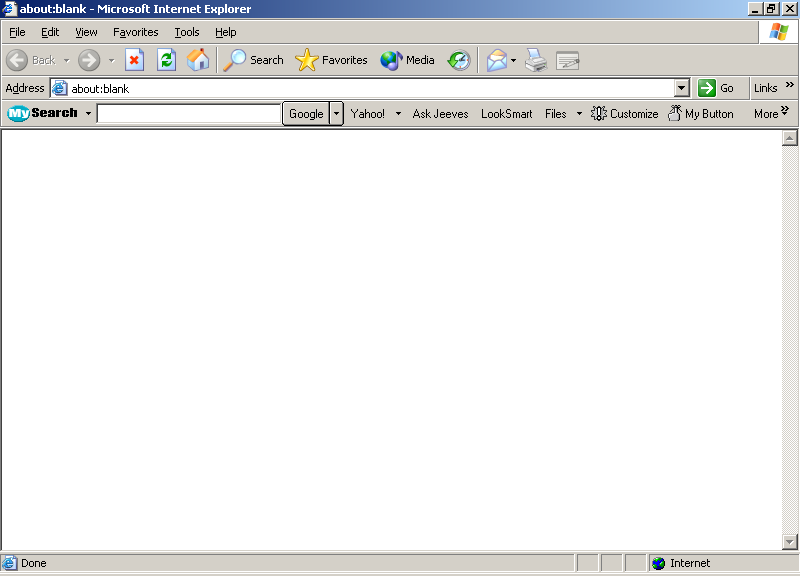Click the IE icon in title bar
This screenshot has width=800, height=576.
[x=9, y=9]
